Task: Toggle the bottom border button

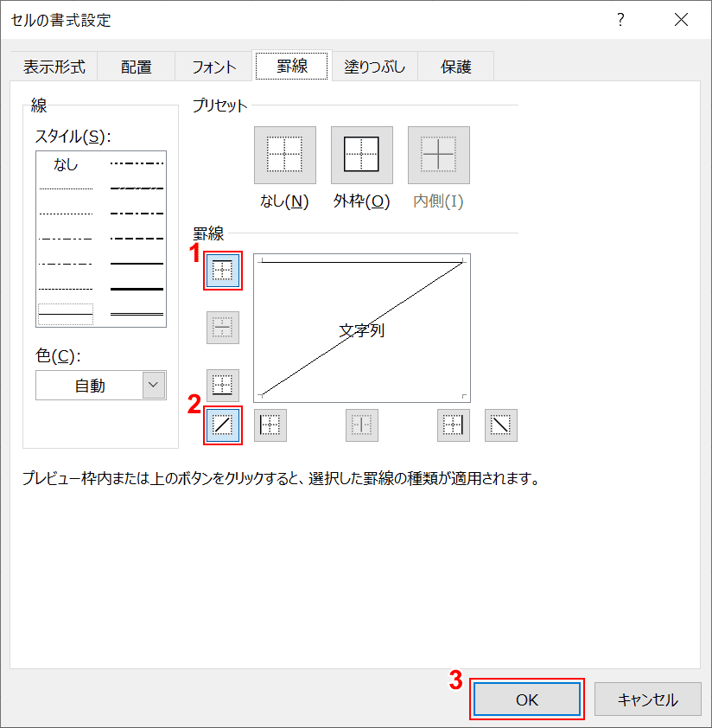Action: click(x=223, y=386)
